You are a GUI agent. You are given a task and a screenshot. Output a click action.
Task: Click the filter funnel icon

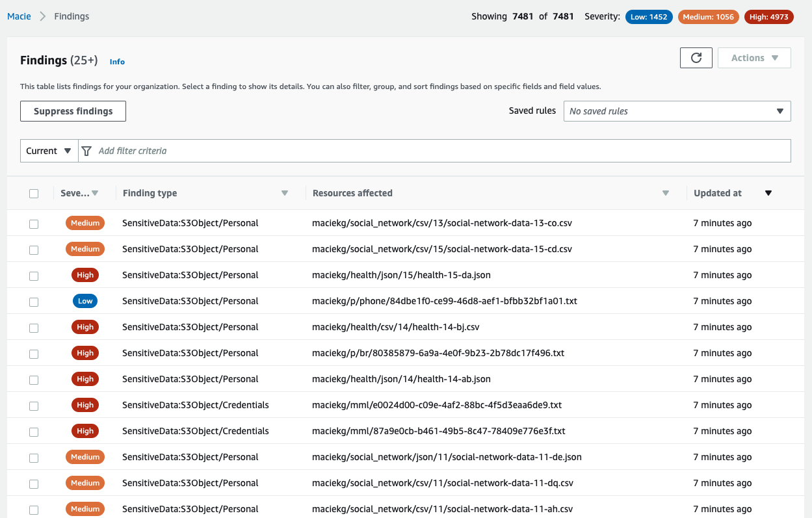pos(86,151)
